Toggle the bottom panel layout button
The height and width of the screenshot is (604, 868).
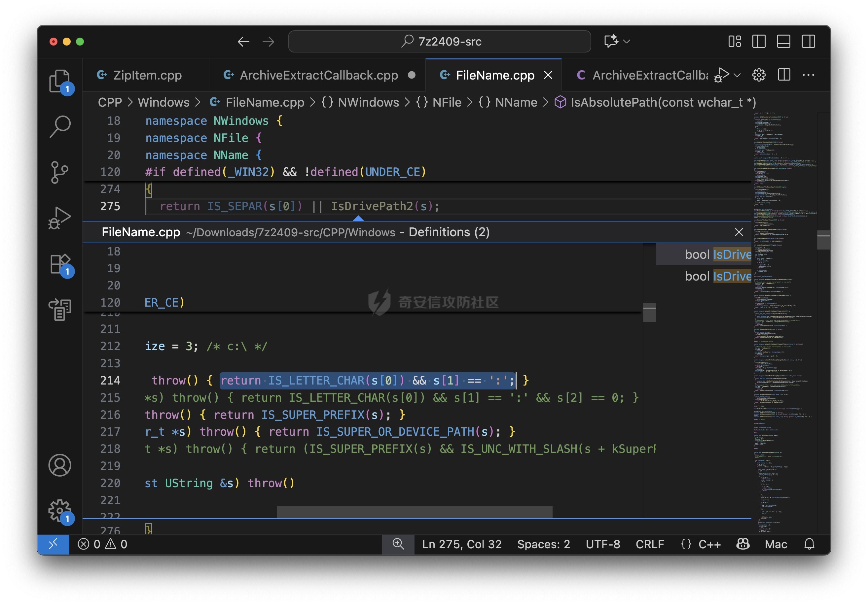coord(783,41)
